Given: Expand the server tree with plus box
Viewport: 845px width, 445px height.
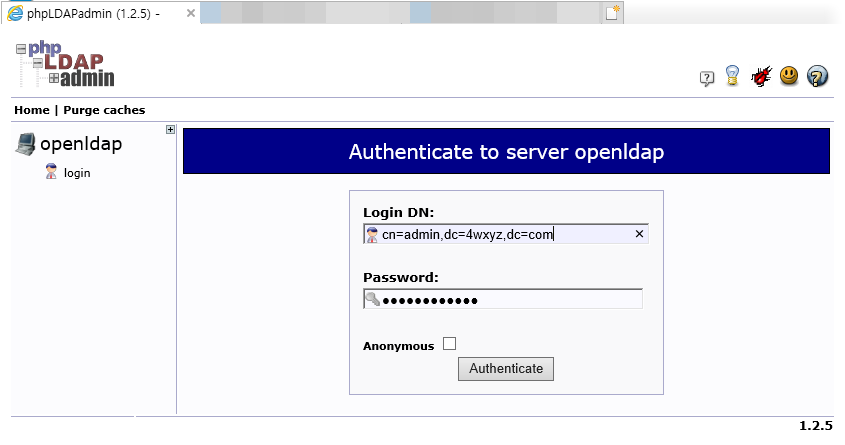Looking at the screenshot, I should click(x=170, y=129).
